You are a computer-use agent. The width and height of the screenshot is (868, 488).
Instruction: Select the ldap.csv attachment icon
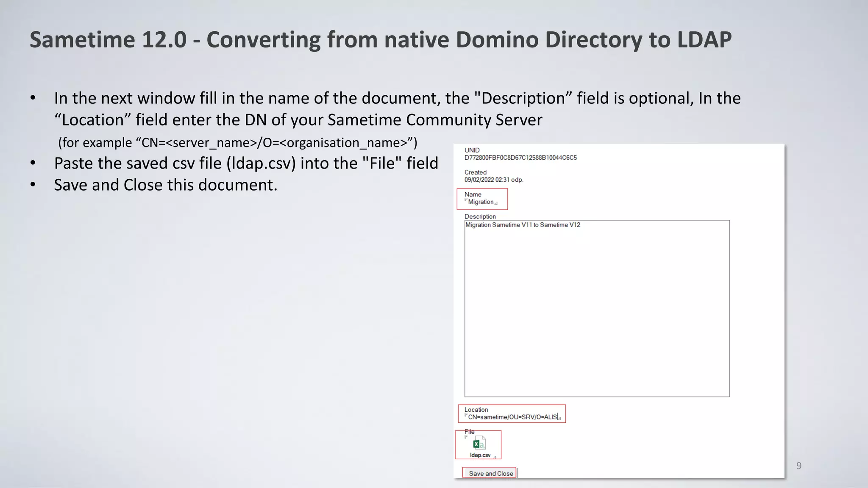click(479, 443)
